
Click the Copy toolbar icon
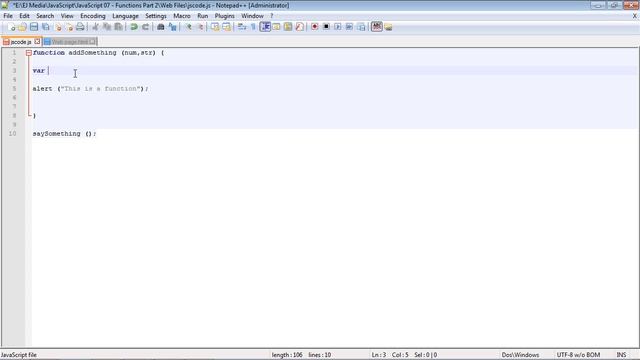tap(107, 27)
